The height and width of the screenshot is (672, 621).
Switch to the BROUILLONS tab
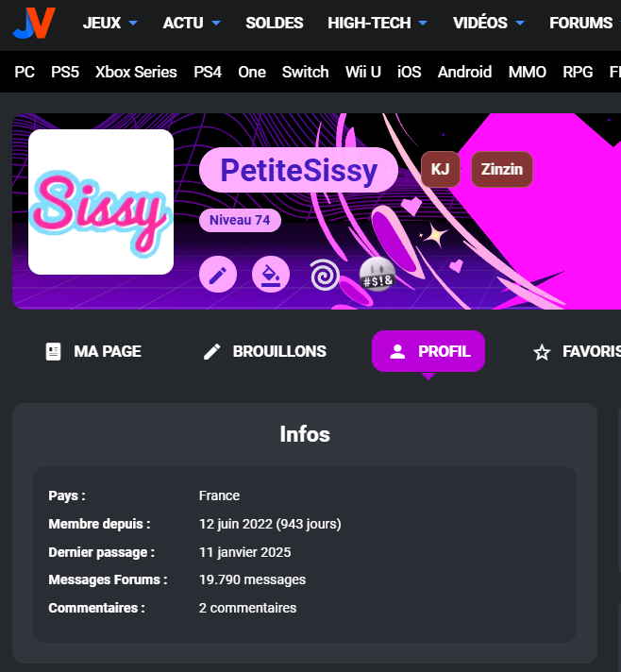264,351
